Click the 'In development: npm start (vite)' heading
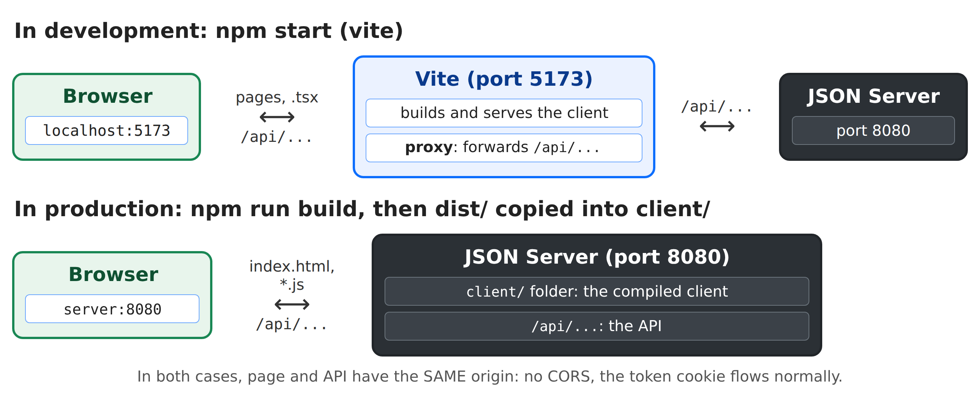Image resolution: width=980 pixels, height=399 pixels. 209,31
